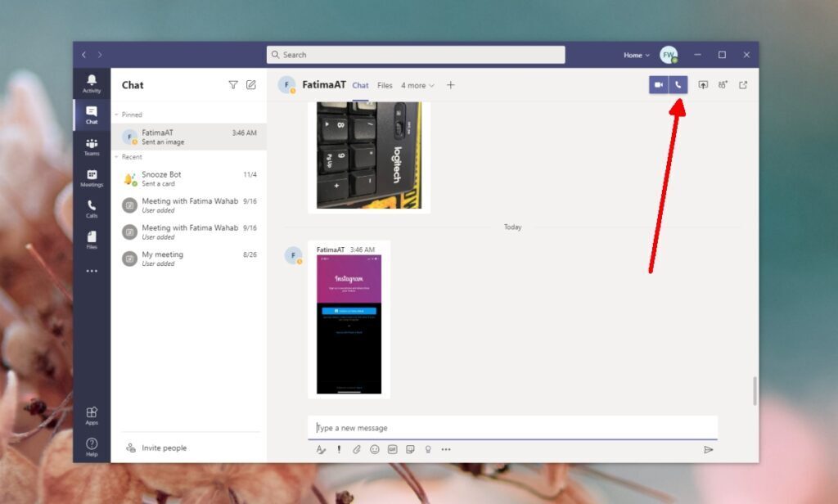Add people to this chat
Viewport: 838px width, 504px height.
(x=723, y=84)
